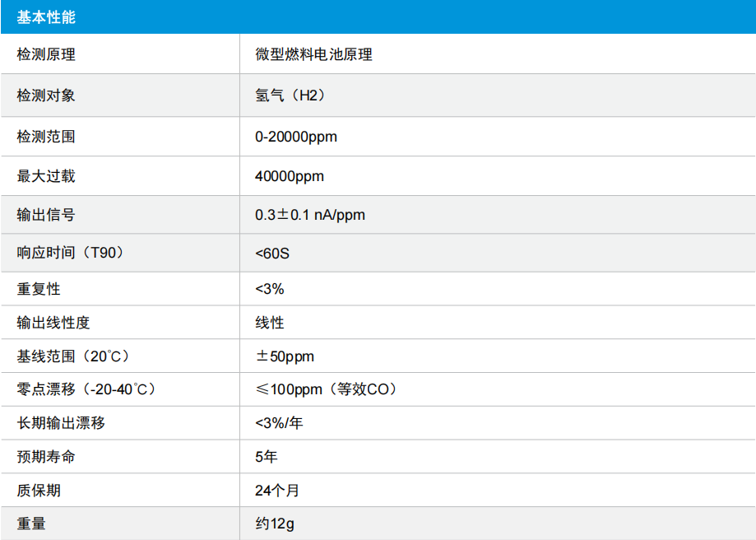Select the 响应时间（T90）label

[72, 253]
